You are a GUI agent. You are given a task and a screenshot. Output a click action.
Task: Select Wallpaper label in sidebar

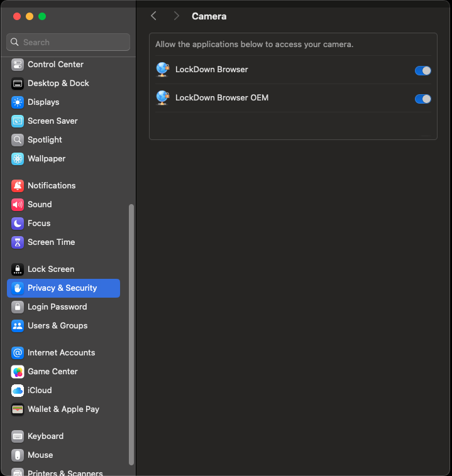(47, 158)
